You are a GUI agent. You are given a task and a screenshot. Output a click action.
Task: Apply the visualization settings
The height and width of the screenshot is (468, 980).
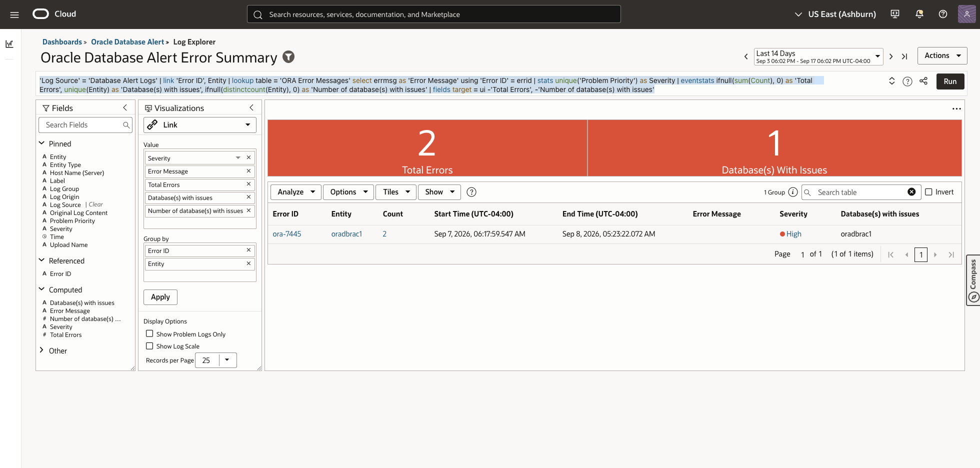pyautogui.click(x=160, y=297)
